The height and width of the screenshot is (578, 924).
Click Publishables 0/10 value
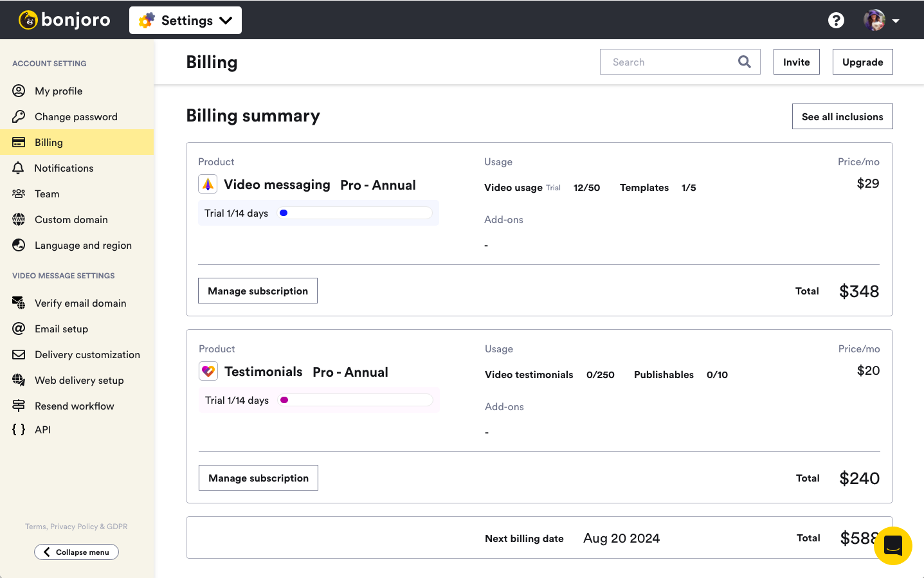click(x=717, y=375)
